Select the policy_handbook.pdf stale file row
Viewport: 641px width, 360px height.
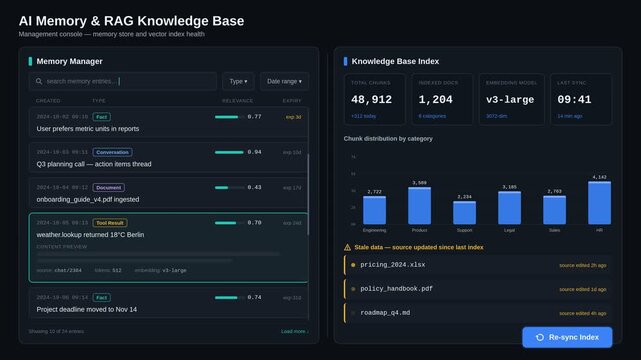coord(477,289)
